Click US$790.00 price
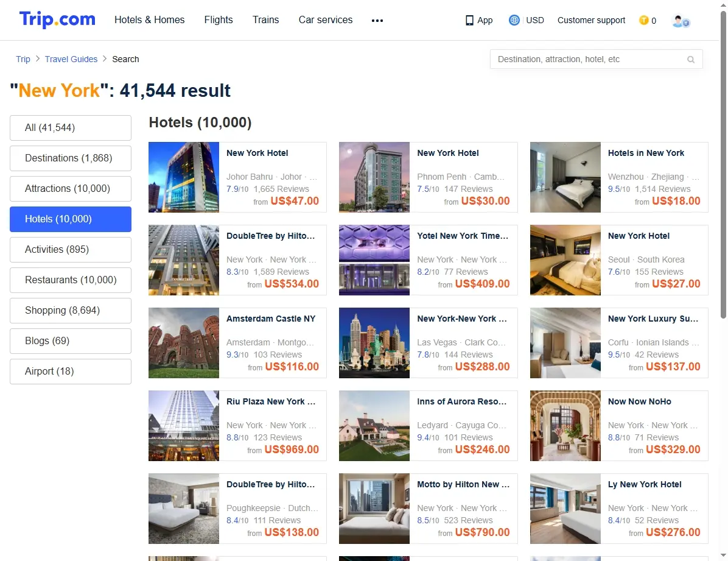 coord(483,532)
